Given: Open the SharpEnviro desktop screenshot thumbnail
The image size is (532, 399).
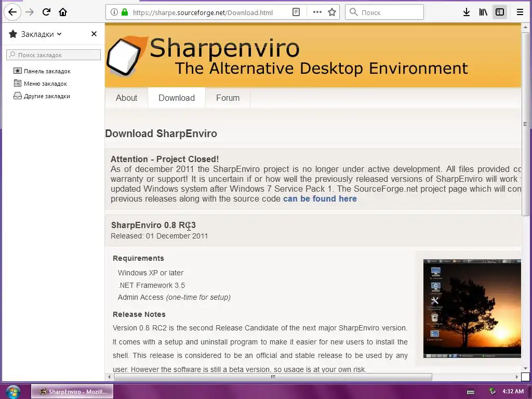Looking at the screenshot, I should click(x=472, y=309).
